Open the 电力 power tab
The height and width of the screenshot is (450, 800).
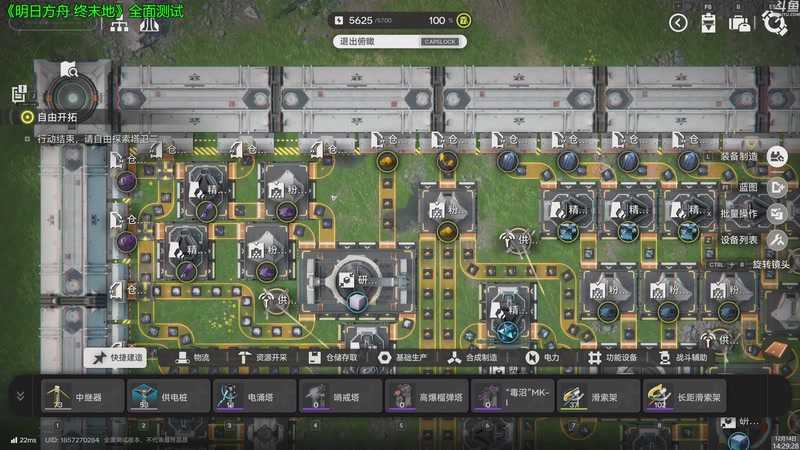(x=542, y=358)
